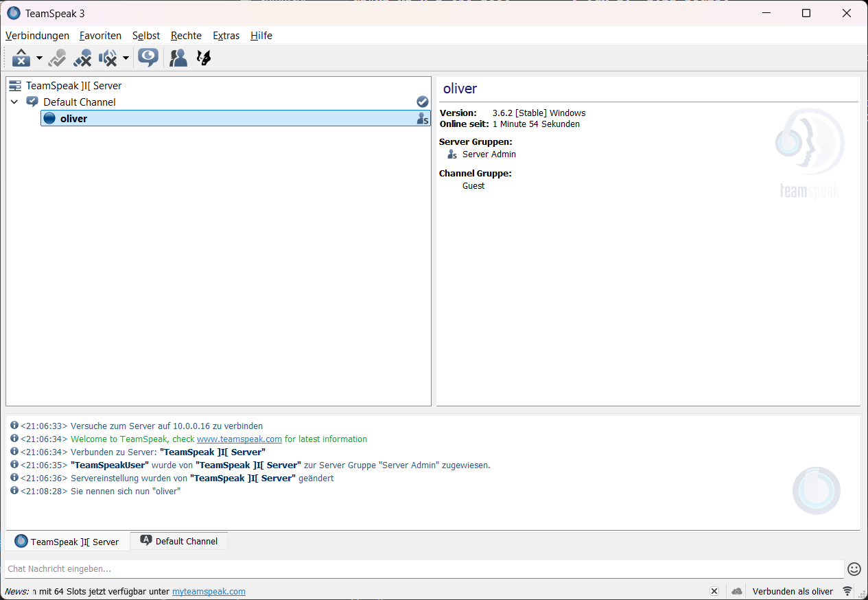
Task: Select the TeamSpeak ]I[ Server tree root
Action: [x=73, y=86]
